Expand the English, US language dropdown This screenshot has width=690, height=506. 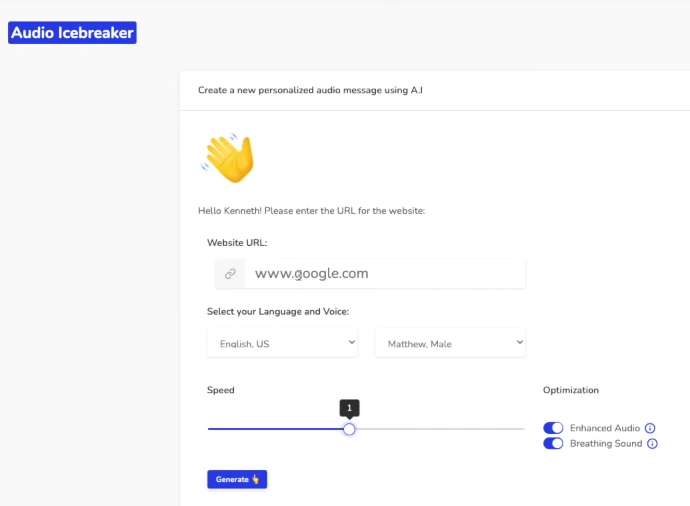click(282, 343)
